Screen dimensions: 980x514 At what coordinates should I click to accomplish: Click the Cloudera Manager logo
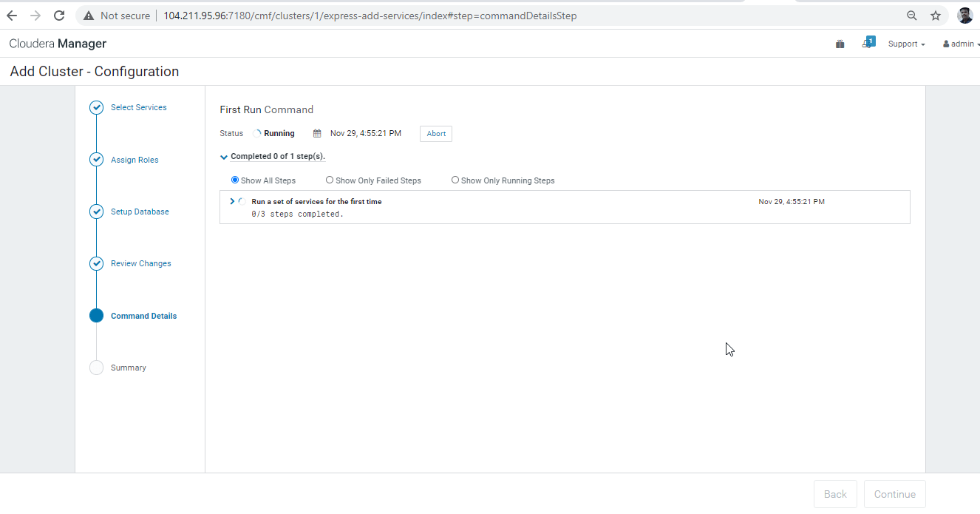(58, 44)
